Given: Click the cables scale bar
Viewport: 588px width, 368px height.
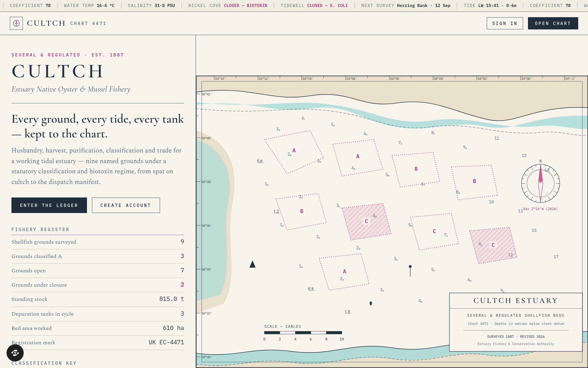Looking at the screenshot, I should pyautogui.click(x=303, y=332).
